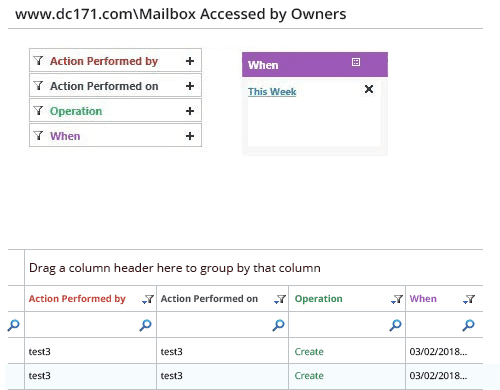The image size is (500, 390).
Task: Click search icon in Action Performed by filter row
Action: [145, 325]
